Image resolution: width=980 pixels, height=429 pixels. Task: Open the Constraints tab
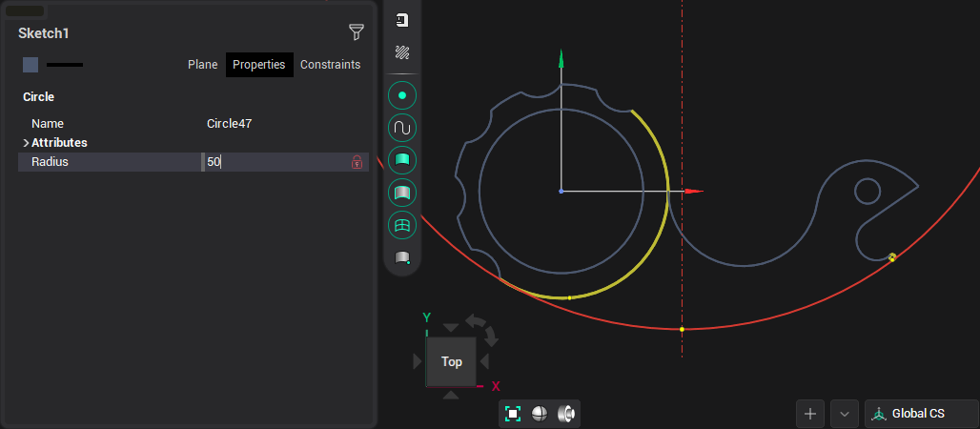(x=330, y=65)
